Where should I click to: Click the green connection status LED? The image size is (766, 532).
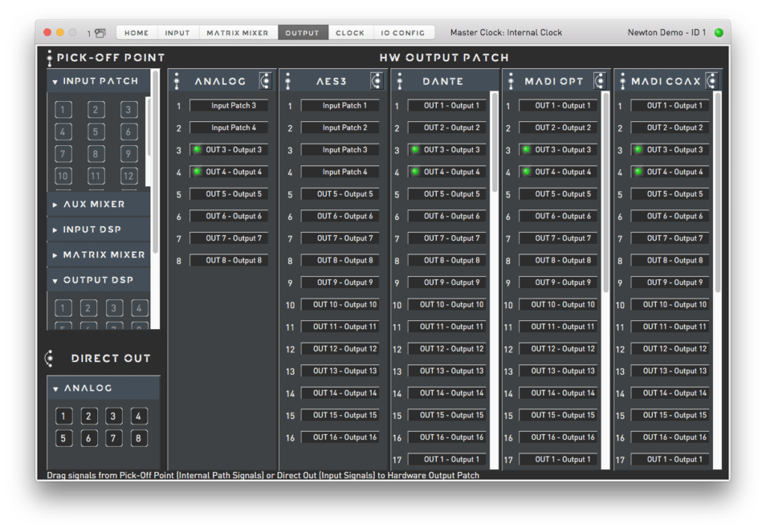click(719, 33)
